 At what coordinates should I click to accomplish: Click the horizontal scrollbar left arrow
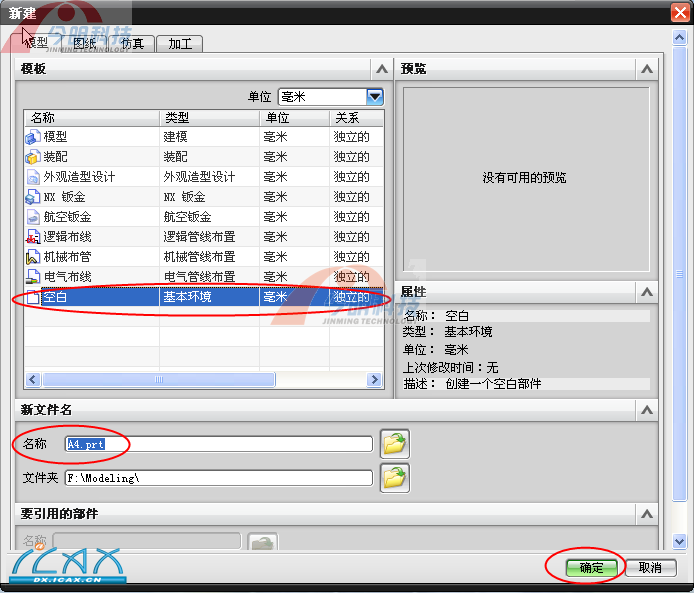point(33,380)
